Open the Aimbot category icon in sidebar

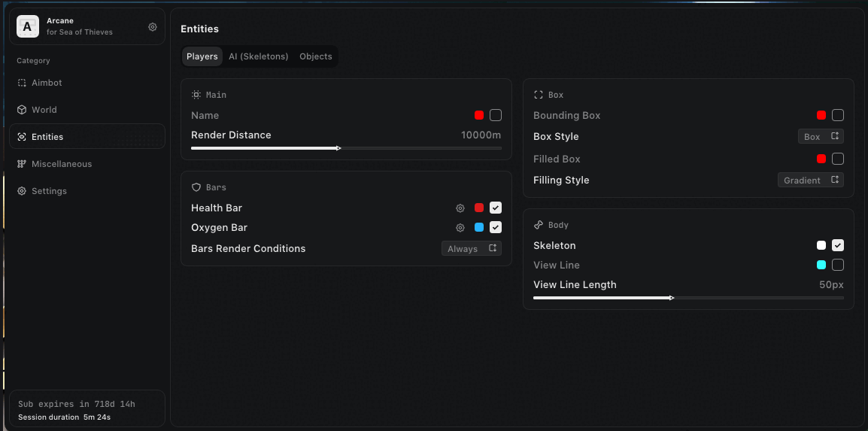pos(22,83)
